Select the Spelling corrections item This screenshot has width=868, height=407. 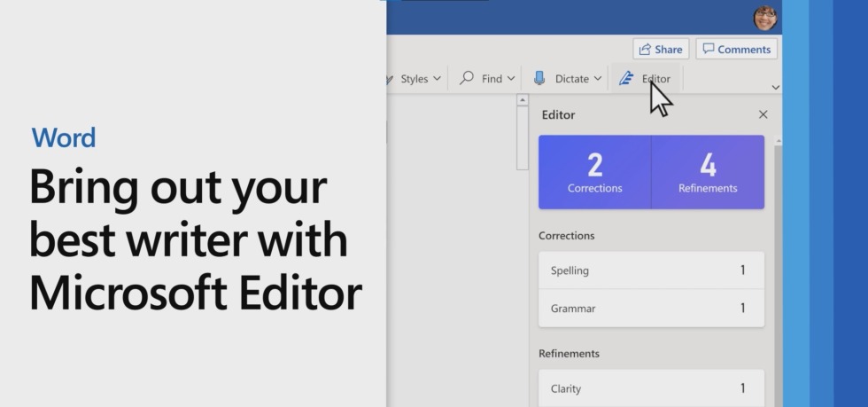pos(652,270)
